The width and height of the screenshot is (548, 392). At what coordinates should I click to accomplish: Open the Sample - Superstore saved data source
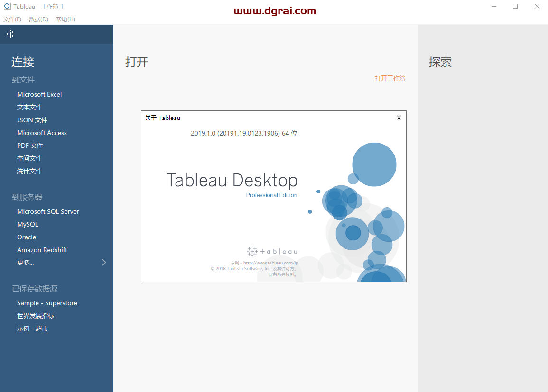point(46,302)
